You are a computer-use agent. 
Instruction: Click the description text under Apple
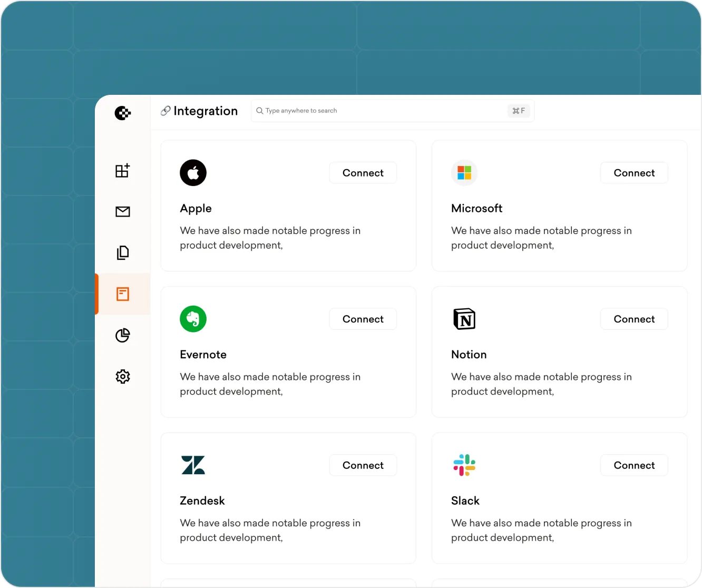coord(270,238)
